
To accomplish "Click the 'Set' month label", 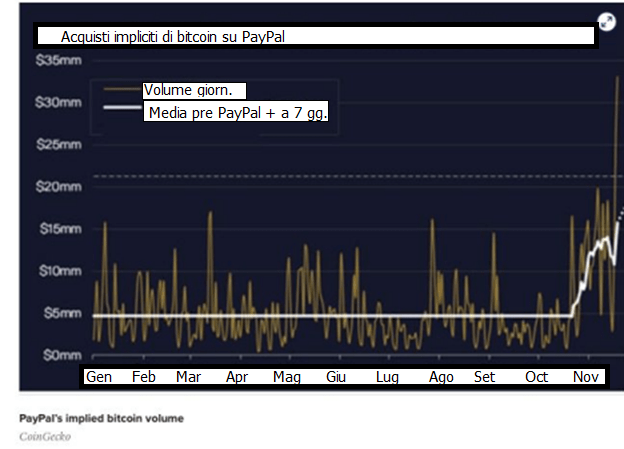I will pyautogui.click(x=484, y=377).
